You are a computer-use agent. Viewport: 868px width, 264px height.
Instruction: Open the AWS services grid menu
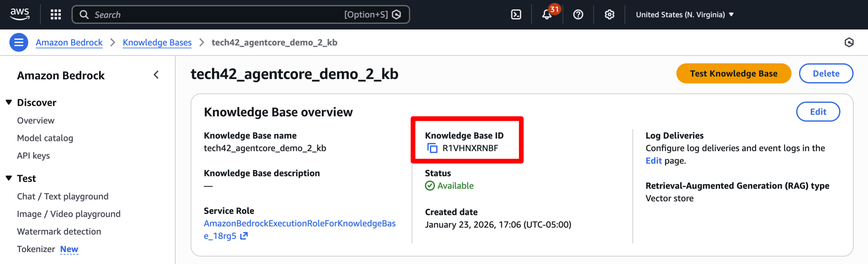[x=55, y=14]
